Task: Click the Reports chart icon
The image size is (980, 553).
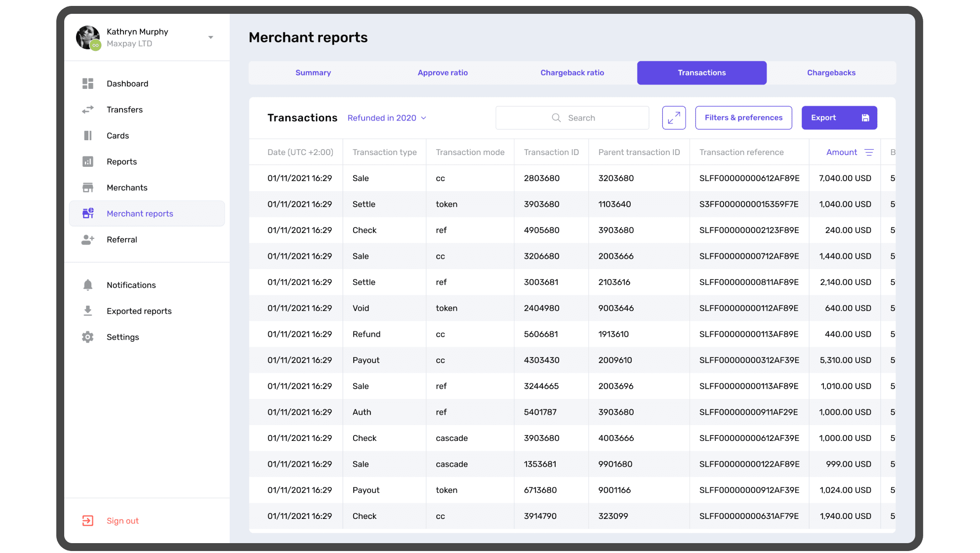Action: pos(88,161)
